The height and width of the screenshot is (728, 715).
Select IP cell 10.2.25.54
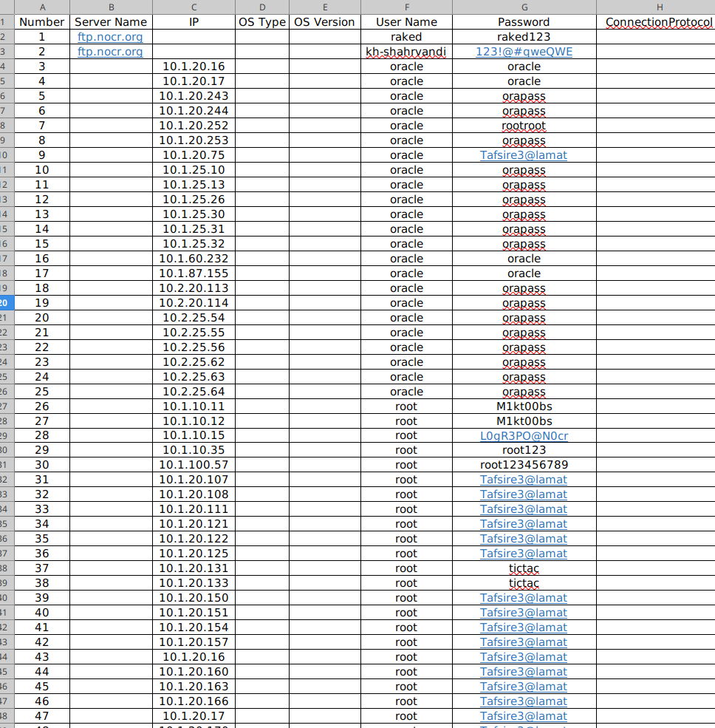tap(194, 318)
